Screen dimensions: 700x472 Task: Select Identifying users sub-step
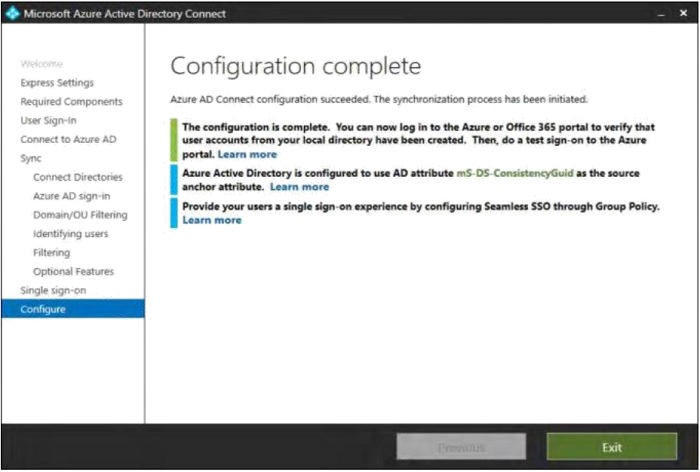pyautogui.click(x=71, y=234)
